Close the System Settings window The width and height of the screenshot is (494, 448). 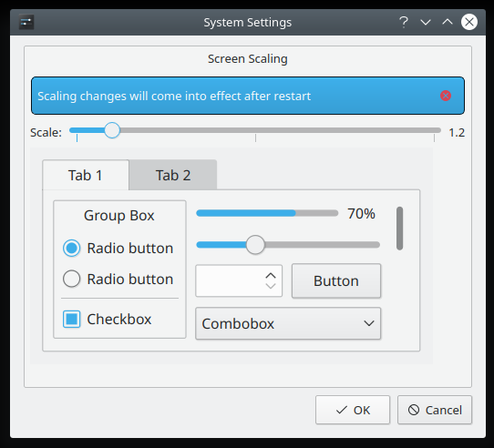pos(469,22)
